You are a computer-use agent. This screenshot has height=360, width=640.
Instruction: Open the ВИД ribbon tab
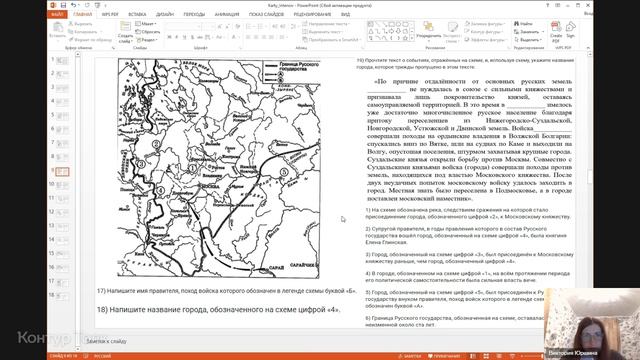coord(345,14)
